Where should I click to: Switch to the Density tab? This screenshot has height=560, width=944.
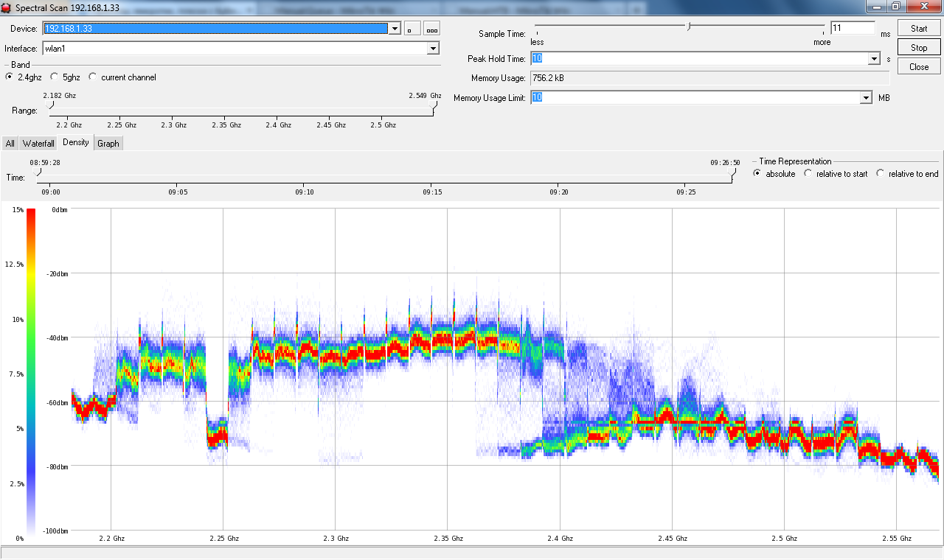pos(76,142)
